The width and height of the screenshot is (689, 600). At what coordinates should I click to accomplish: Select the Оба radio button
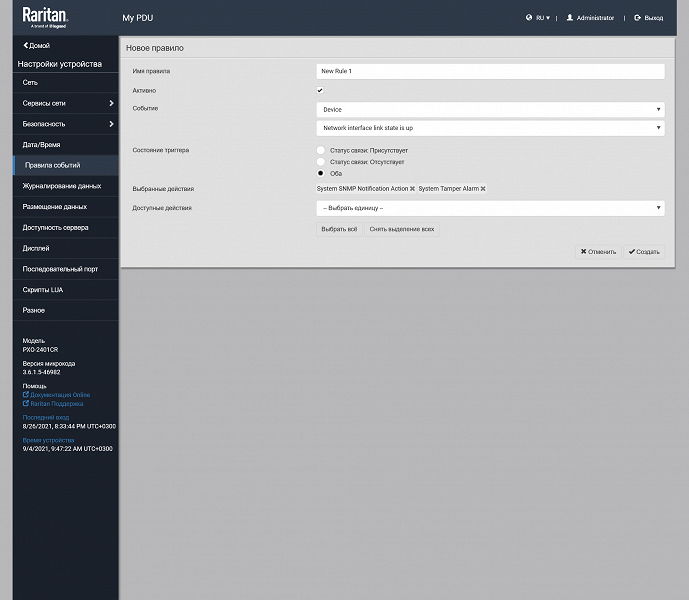[x=321, y=173]
